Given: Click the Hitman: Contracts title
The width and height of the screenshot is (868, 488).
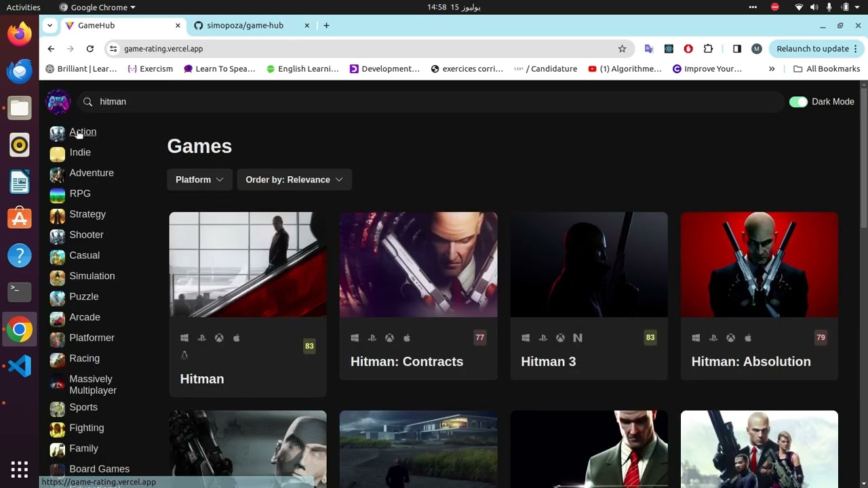Looking at the screenshot, I should pos(407,361).
